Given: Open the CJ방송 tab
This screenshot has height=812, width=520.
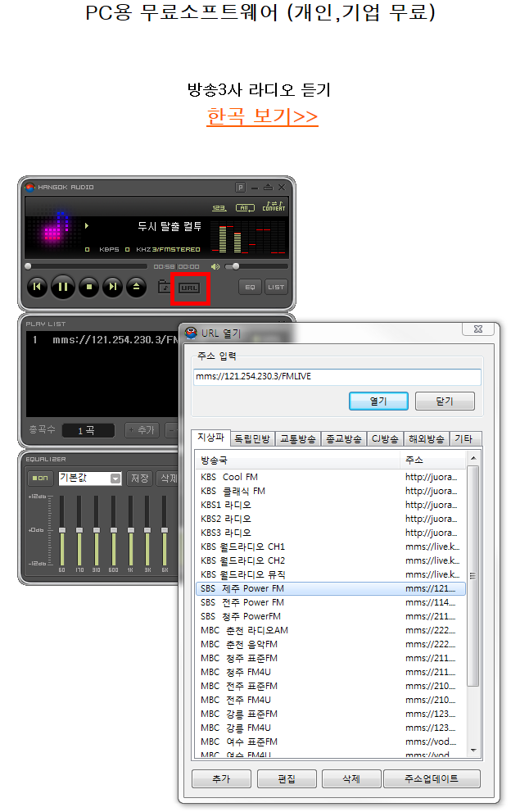Looking at the screenshot, I should coord(385,439).
